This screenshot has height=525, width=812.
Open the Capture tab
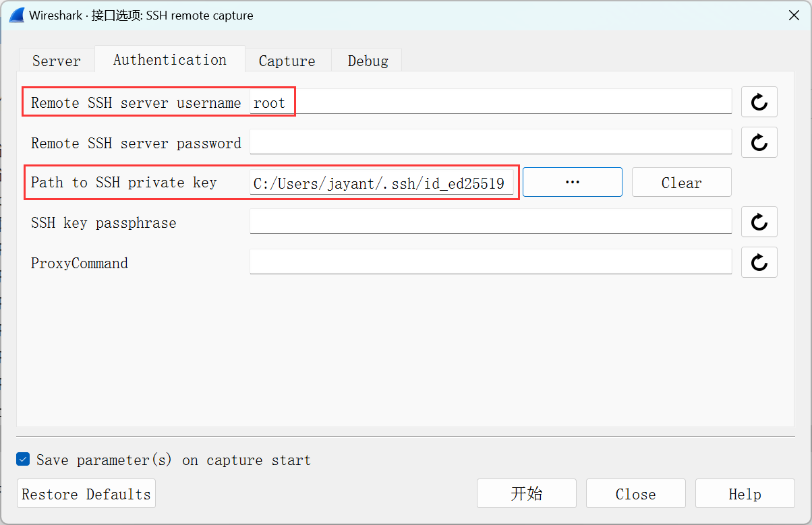click(x=287, y=61)
